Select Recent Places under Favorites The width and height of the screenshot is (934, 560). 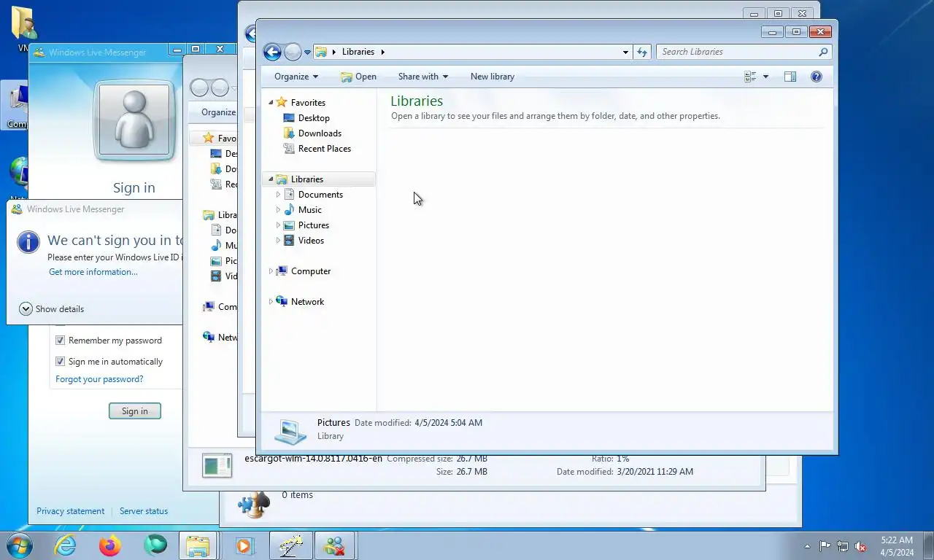click(325, 149)
